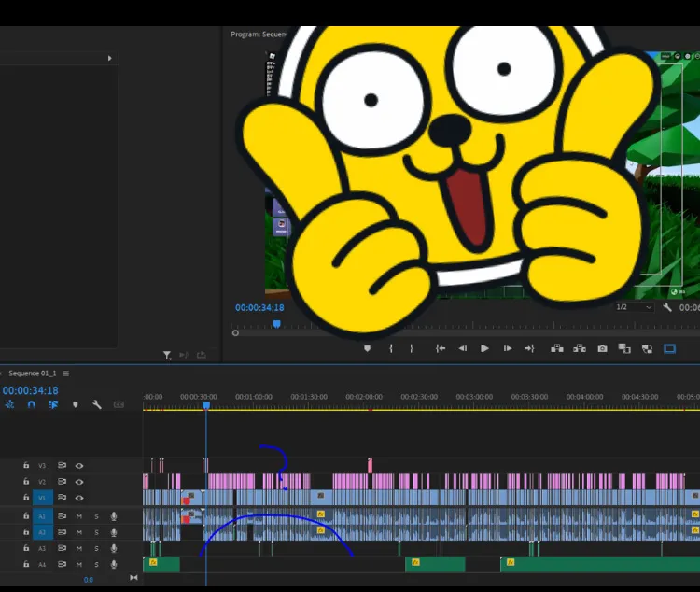Open the 1/2 playback resolution dropdown
The width and height of the screenshot is (700, 592).
coord(634,307)
